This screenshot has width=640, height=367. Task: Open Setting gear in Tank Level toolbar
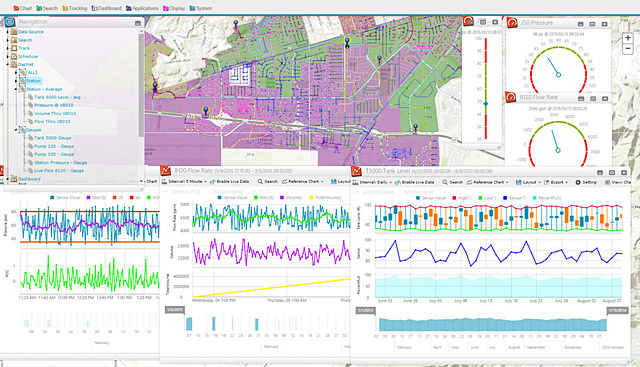pos(586,182)
